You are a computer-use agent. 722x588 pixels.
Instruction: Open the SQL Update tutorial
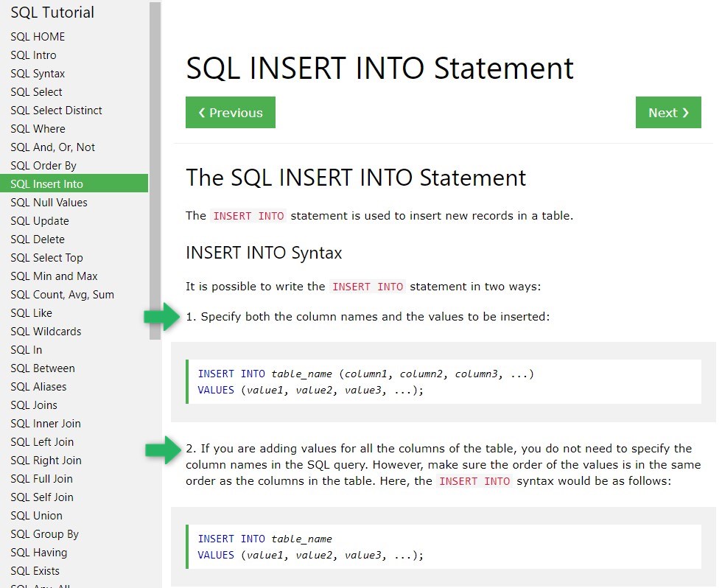coord(40,220)
